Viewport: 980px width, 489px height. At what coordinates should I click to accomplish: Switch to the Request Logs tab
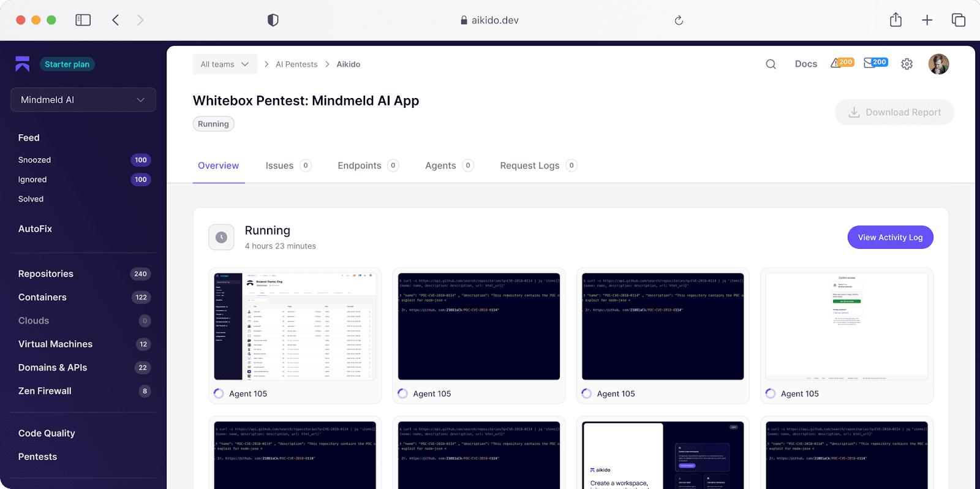(538, 165)
